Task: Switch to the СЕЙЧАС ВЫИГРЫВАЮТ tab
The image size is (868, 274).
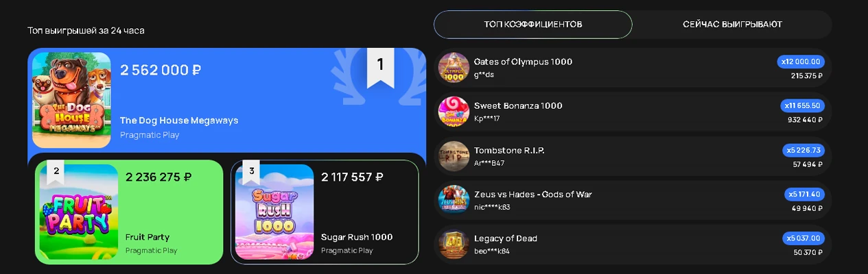Action: pyautogui.click(x=732, y=25)
